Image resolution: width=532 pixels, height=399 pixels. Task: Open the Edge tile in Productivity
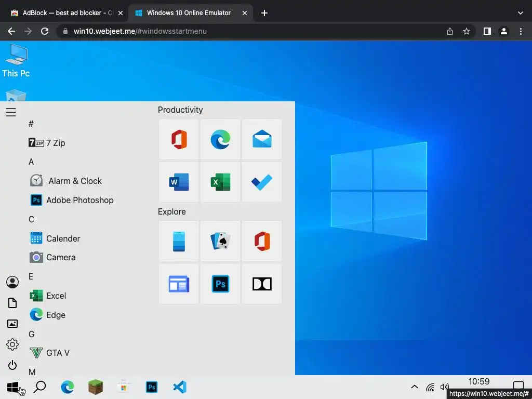tap(220, 139)
